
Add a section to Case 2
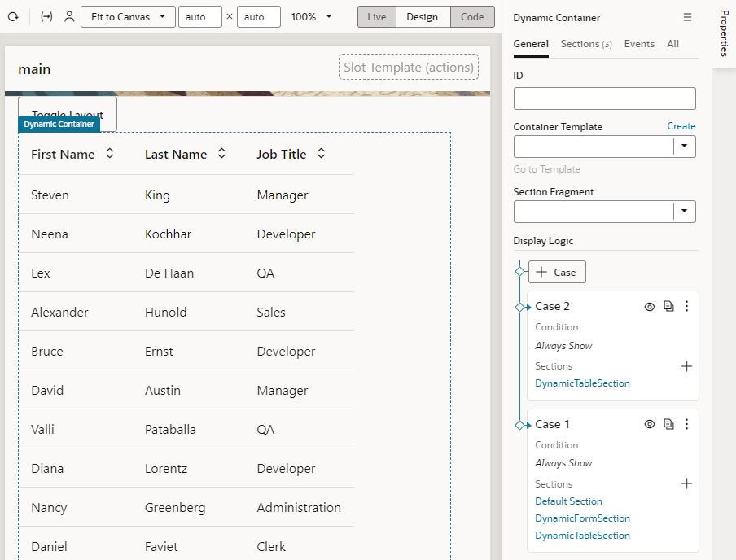click(x=686, y=366)
